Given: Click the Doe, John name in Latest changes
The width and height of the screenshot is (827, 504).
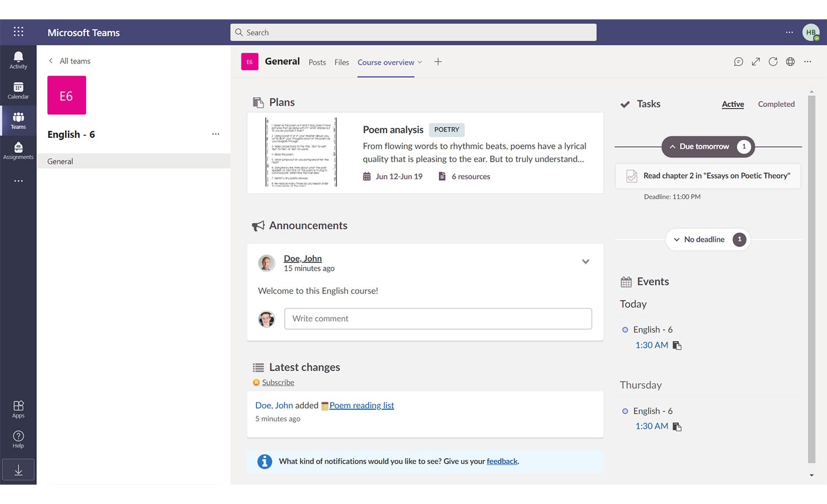Looking at the screenshot, I should (x=274, y=405).
